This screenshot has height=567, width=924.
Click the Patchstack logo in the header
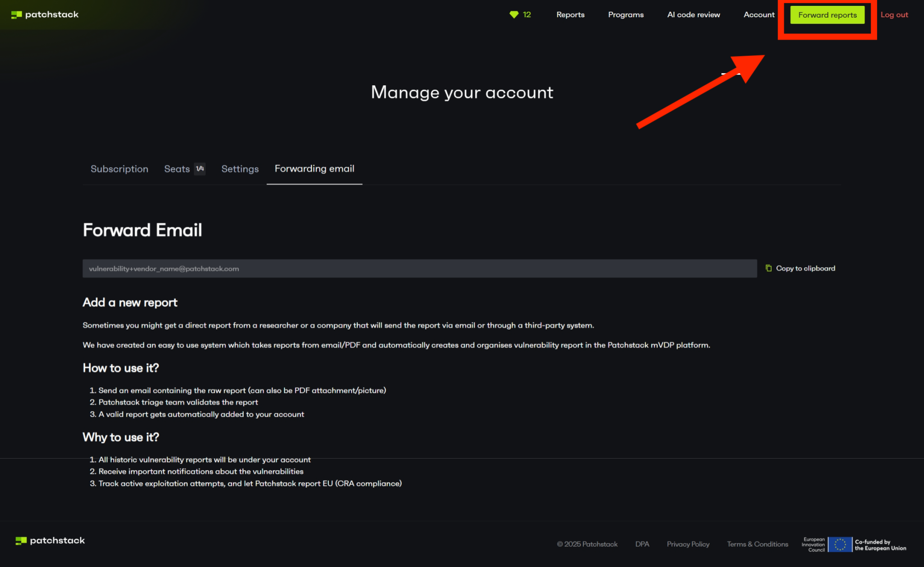pos(44,14)
